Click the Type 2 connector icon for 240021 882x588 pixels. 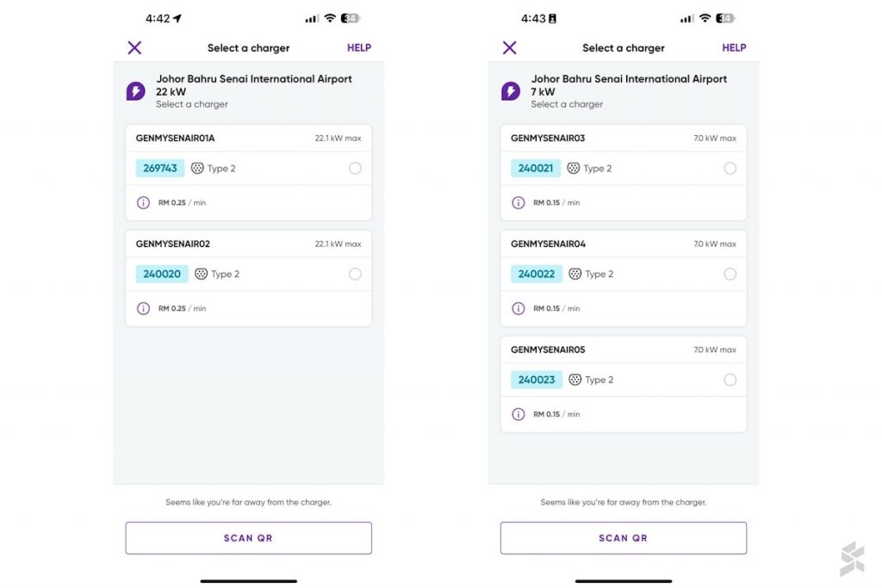(574, 169)
